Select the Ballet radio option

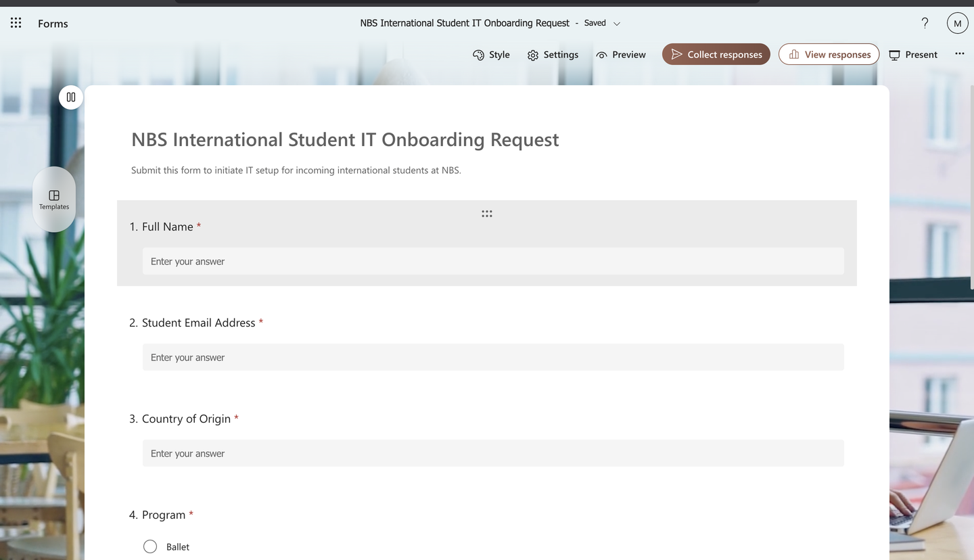pyautogui.click(x=150, y=546)
